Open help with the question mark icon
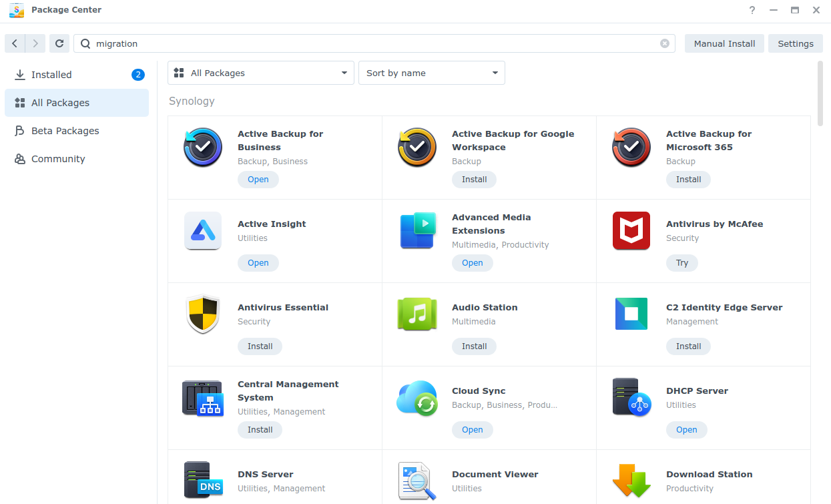Image resolution: width=831 pixels, height=504 pixels. 752,10
